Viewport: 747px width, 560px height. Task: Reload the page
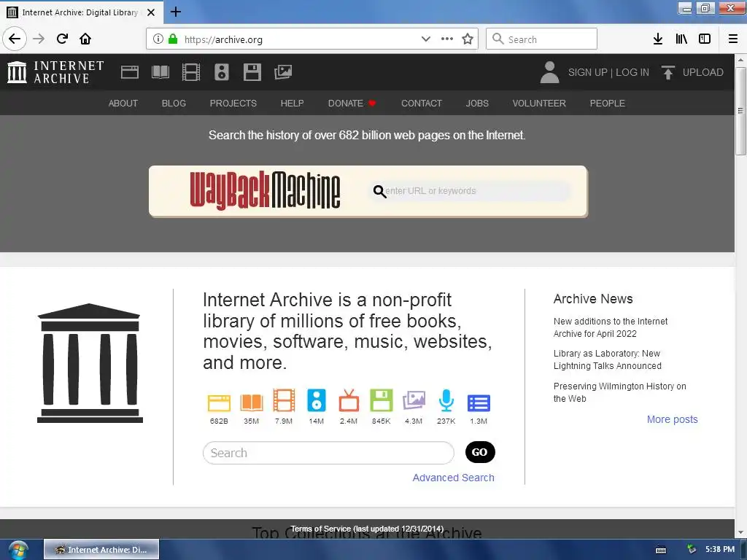pyautogui.click(x=62, y=39)
